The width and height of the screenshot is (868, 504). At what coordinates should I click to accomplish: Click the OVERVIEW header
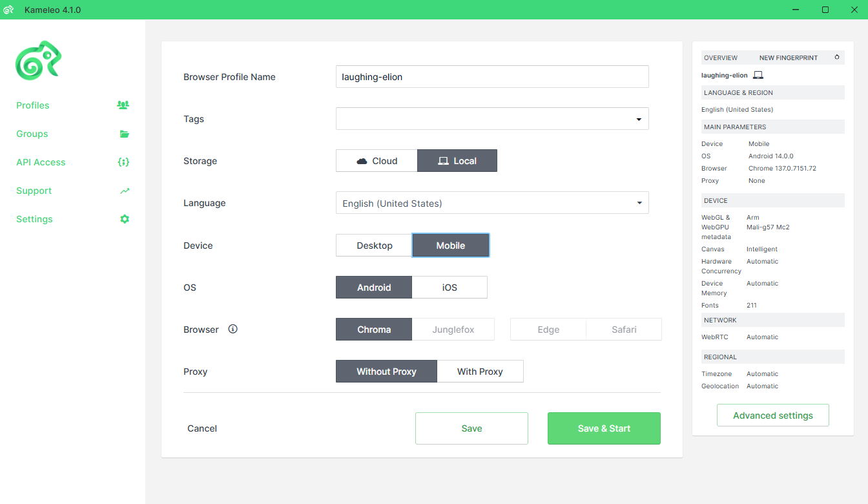721,58
